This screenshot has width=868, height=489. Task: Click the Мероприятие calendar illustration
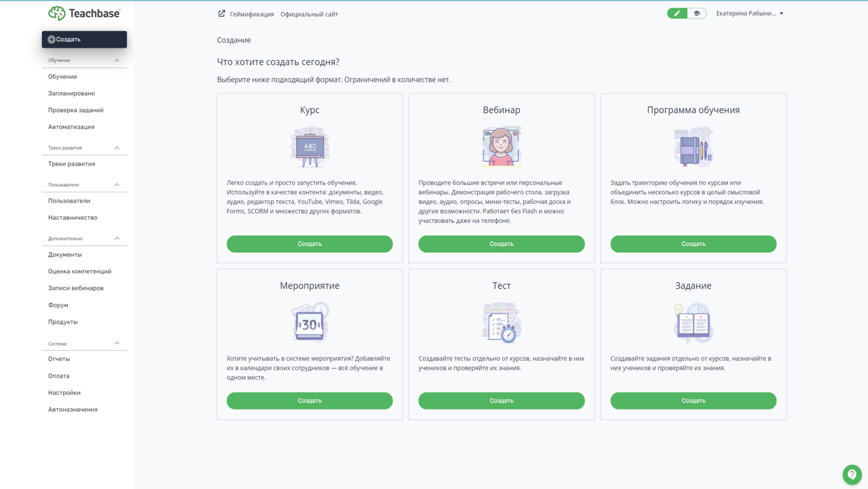310,323
